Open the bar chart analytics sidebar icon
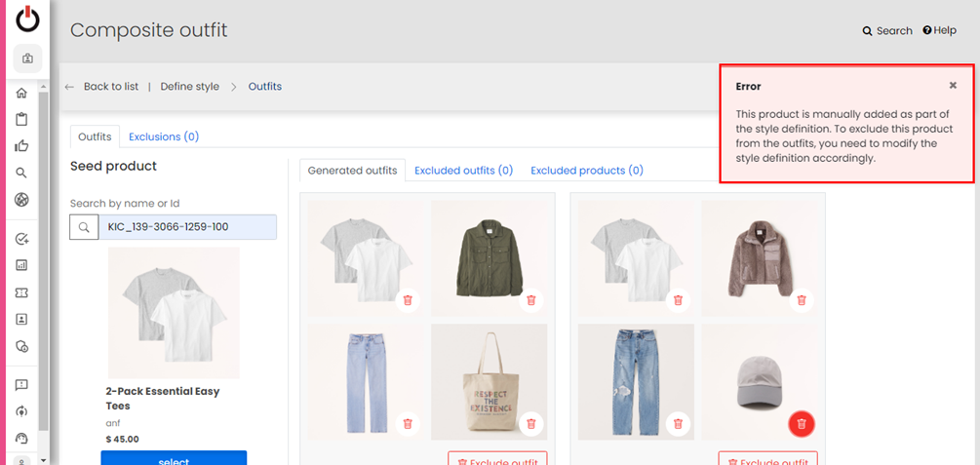Screen dimensions: 980x465 click(x=21, y=265)
